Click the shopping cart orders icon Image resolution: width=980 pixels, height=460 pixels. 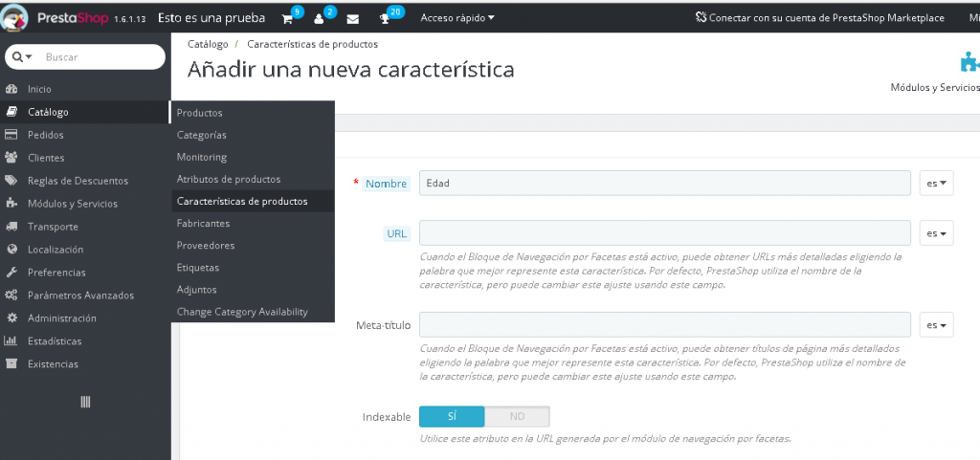(x=287, y=18)
